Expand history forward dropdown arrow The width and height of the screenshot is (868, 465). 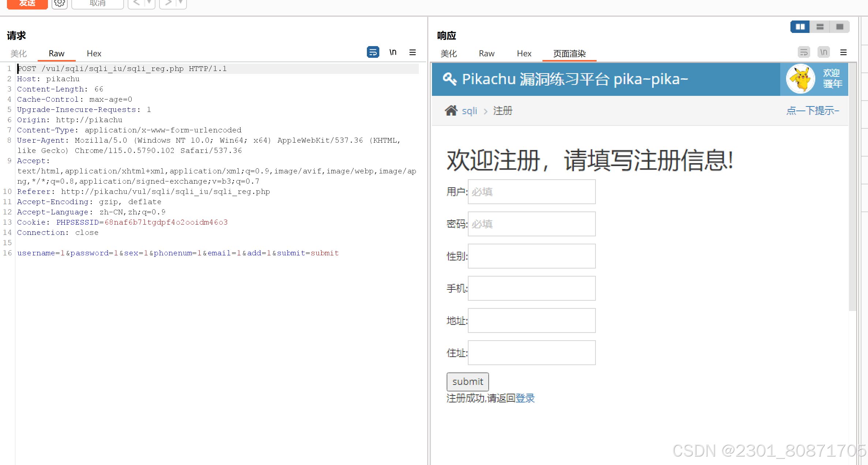[181, 3]
